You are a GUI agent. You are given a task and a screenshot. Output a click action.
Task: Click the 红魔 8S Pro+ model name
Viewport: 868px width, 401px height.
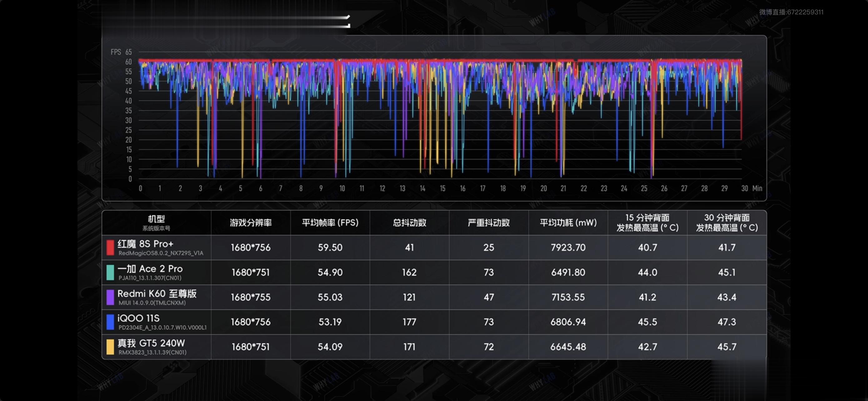(145, 244)
